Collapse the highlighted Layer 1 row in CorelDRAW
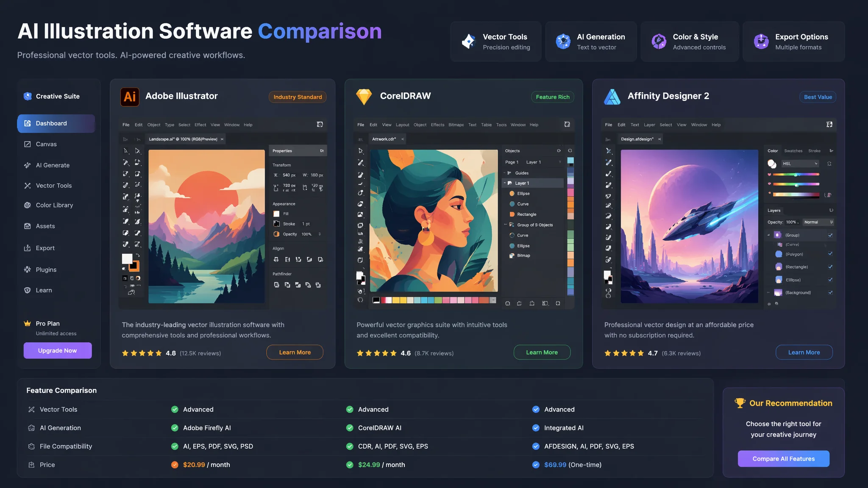Viewport: 868px width, 488px height. [x=505, y=183]
